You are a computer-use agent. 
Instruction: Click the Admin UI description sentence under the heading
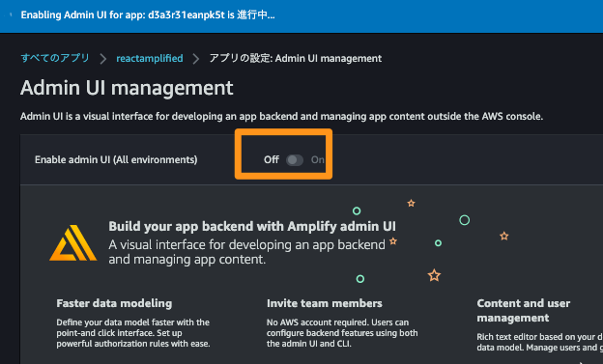pos(281,116)
